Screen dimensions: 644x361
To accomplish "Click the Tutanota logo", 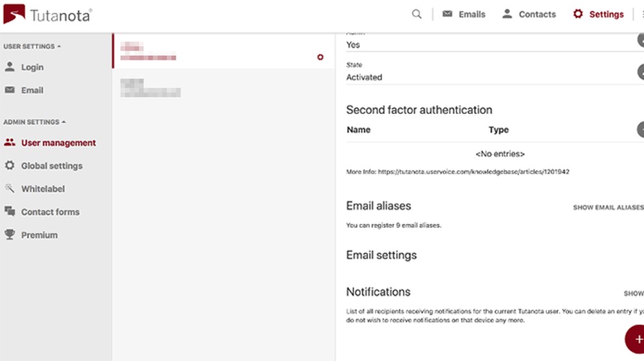I will pos(47,14).
